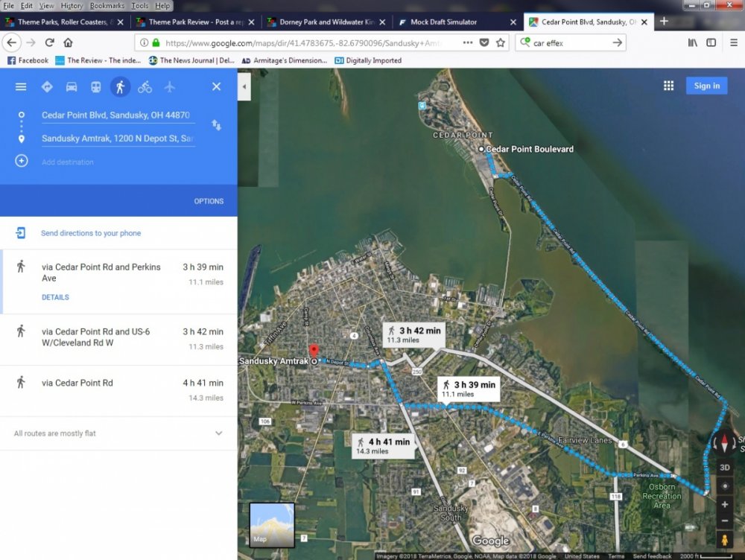Image resolution: width=745 pixels, height=560 pixels.
Task: Switch to the Mock Draft Simulator tab
Action: point(443,22)
